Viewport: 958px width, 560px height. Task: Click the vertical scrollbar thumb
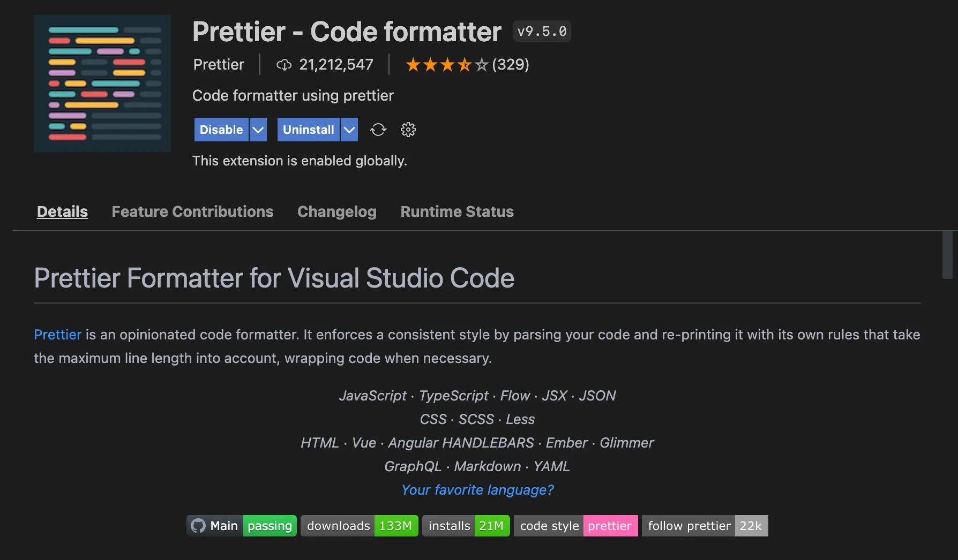pos(947,255)
